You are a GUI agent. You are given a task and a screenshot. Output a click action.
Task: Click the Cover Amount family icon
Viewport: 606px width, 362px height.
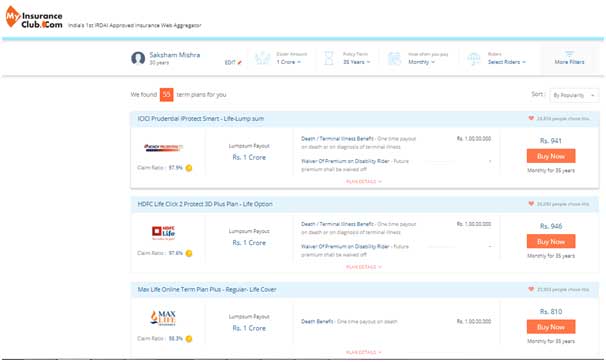262,58
